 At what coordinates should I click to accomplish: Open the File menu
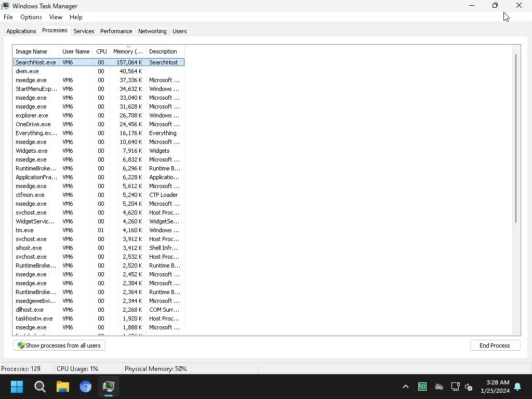click(x=8, y=17)
